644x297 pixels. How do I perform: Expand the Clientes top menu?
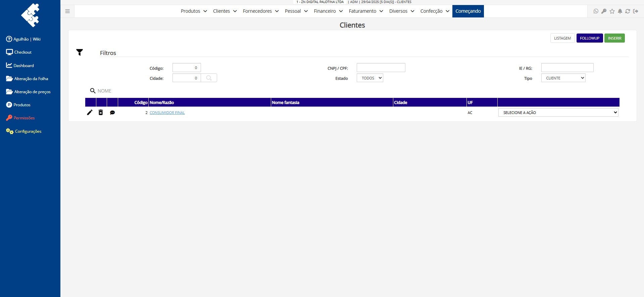pyautogui.click(x=225, y=11)
